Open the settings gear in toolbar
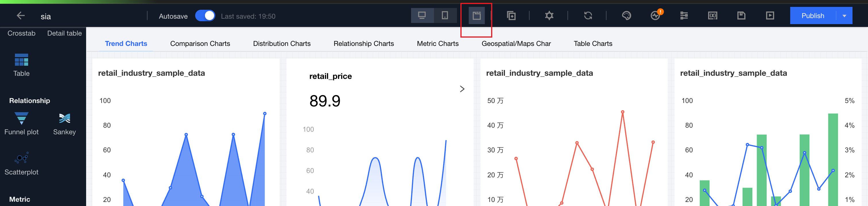Image resolution: width=868 pixels, height=206 pixels. tap(549, 16)
